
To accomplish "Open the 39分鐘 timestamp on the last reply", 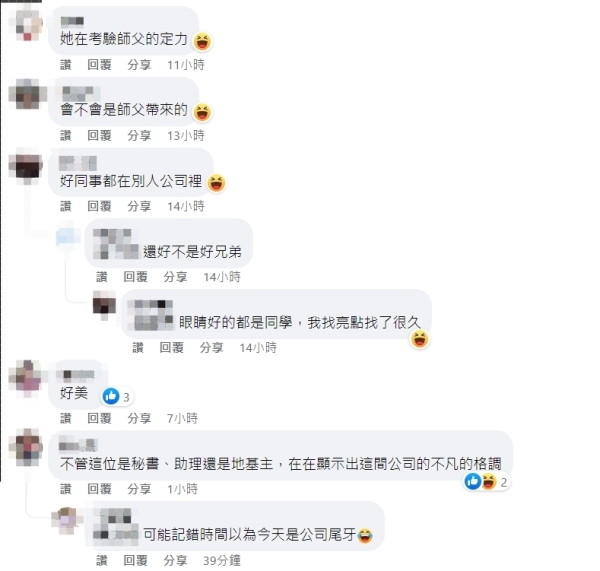I will tap(222, 561).
